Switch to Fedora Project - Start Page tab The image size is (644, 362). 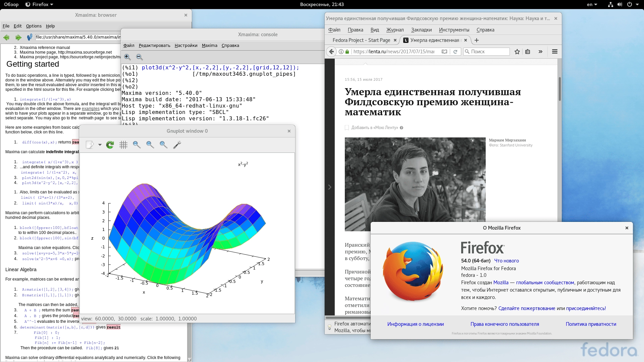point(362,40)
